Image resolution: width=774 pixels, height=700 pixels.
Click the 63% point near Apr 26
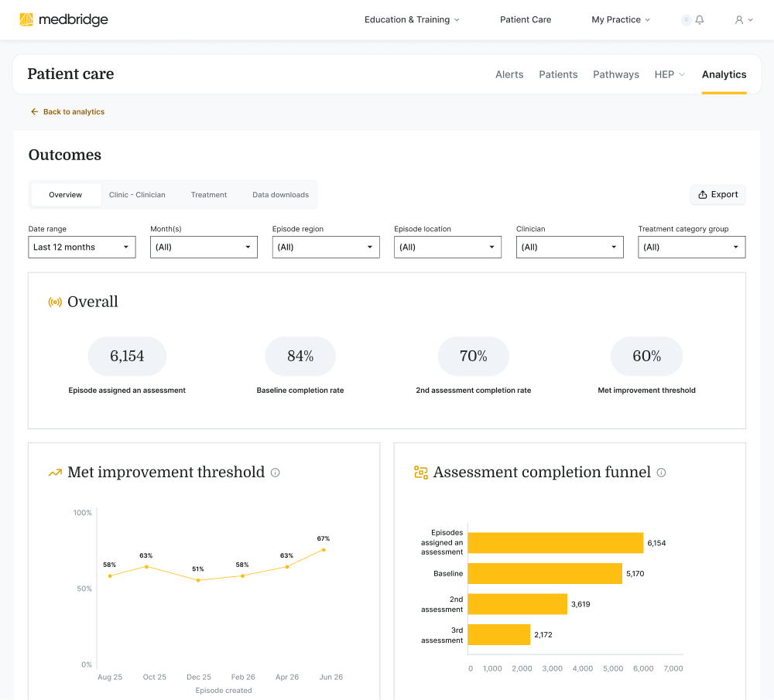pos(287,567)
